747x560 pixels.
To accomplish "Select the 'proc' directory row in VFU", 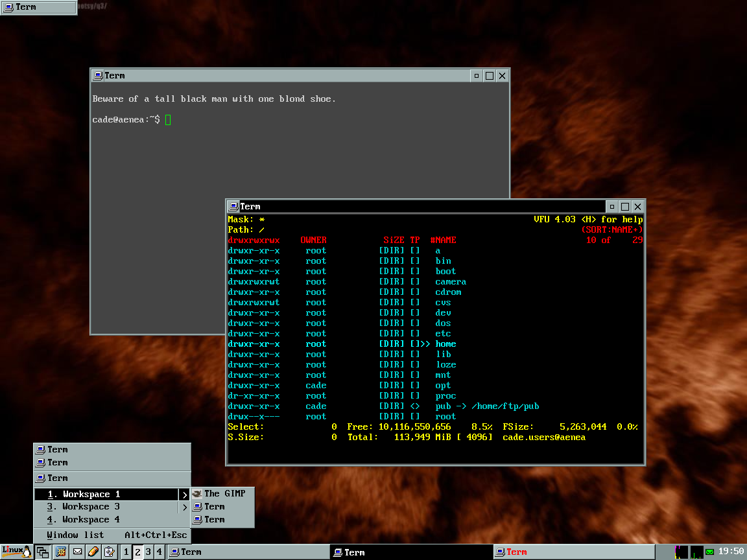I will tap(436, 396).
